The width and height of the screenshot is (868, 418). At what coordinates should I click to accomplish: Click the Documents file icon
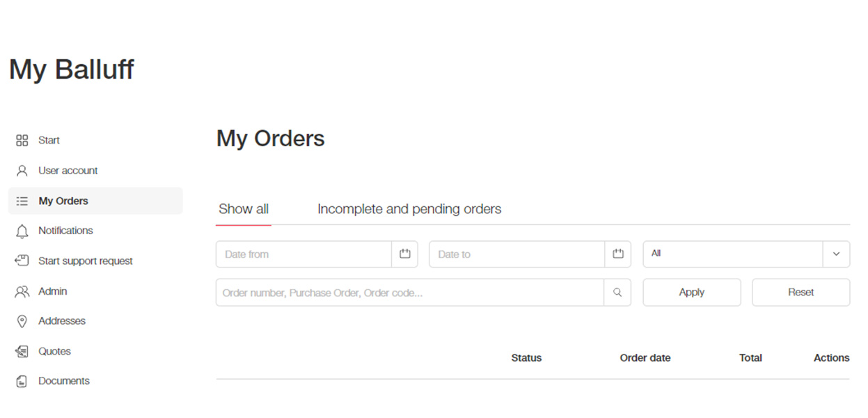[22, 381]
